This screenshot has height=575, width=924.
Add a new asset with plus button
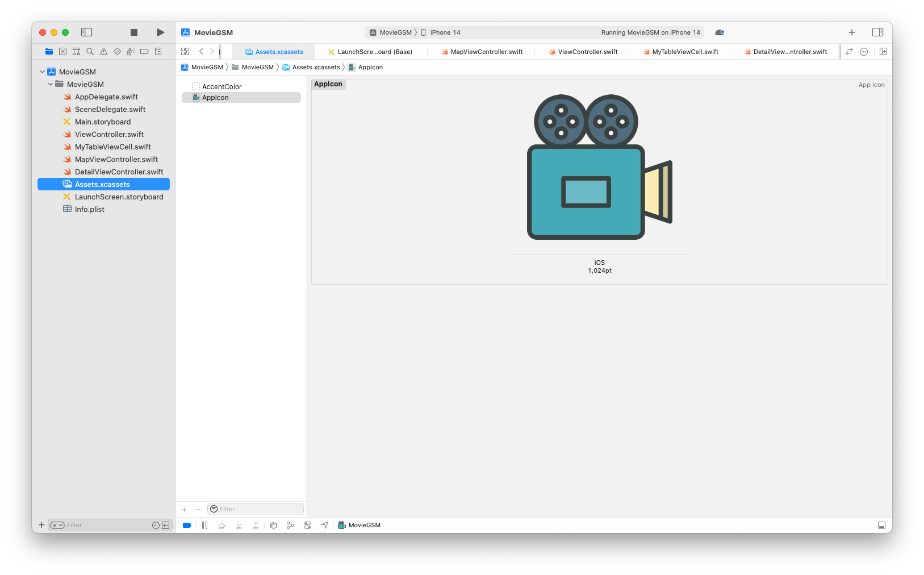tap(185, 510)
